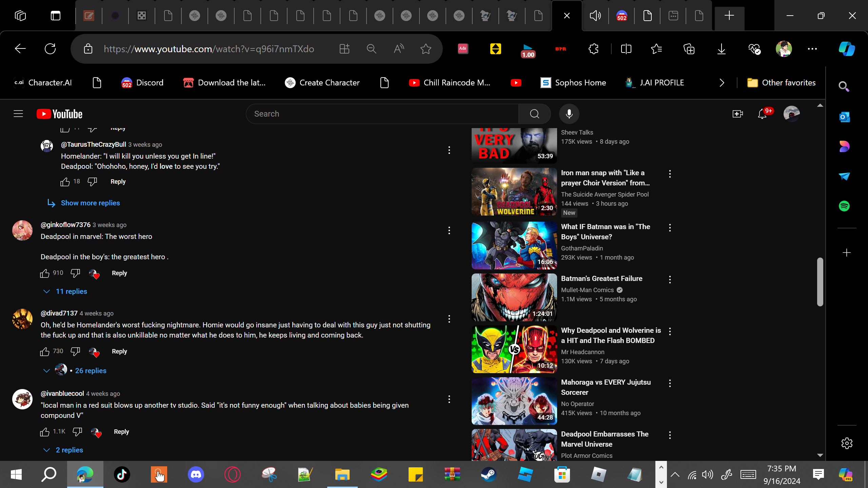Open Copilot icon in Edge toolbar
The image size is (868, 488).
tap(847, 49)
